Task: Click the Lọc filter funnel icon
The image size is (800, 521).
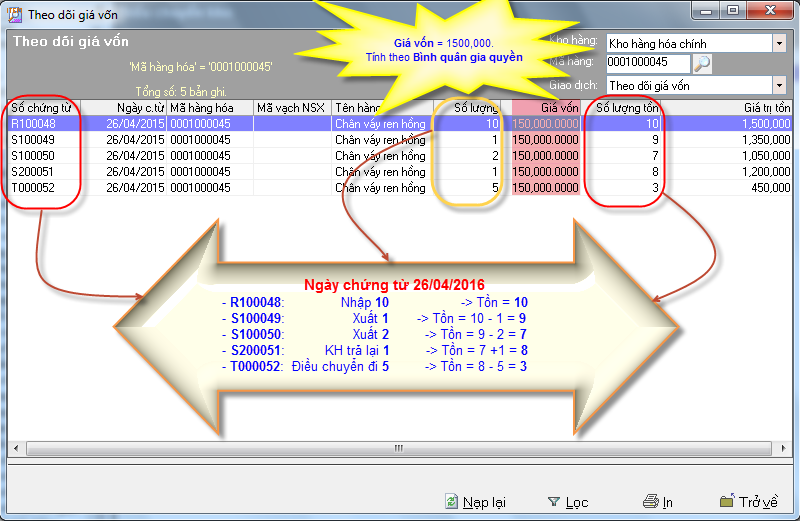Action: click(x=554, y=501)
